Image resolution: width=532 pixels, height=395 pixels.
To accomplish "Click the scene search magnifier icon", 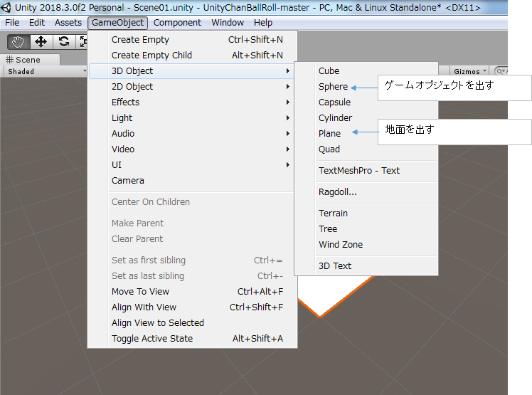I will (500, 71).
